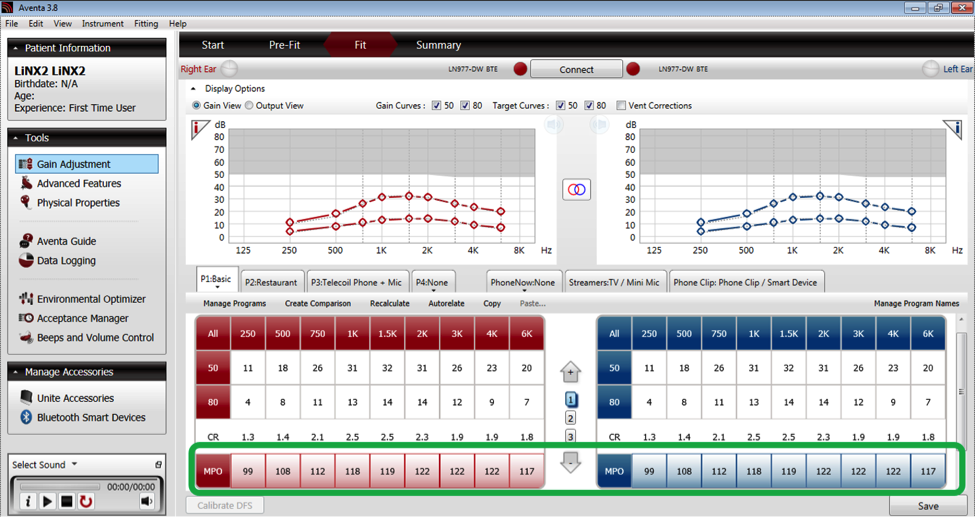Click the Save button

(928, 506)
